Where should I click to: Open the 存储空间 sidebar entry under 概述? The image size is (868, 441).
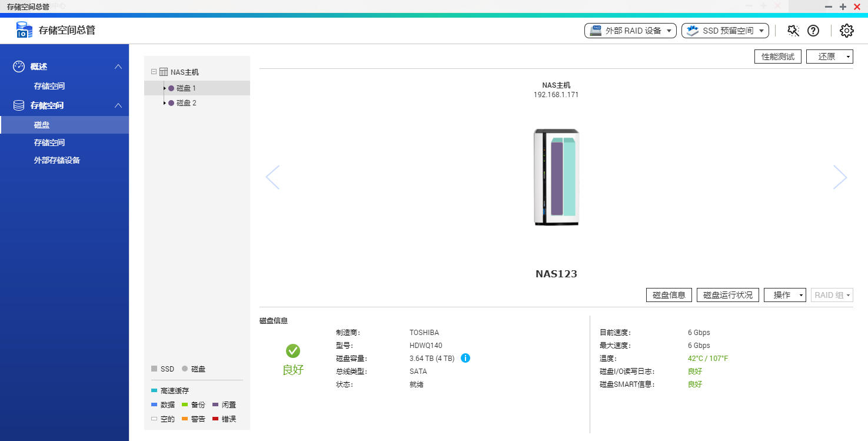pos(48,86)
